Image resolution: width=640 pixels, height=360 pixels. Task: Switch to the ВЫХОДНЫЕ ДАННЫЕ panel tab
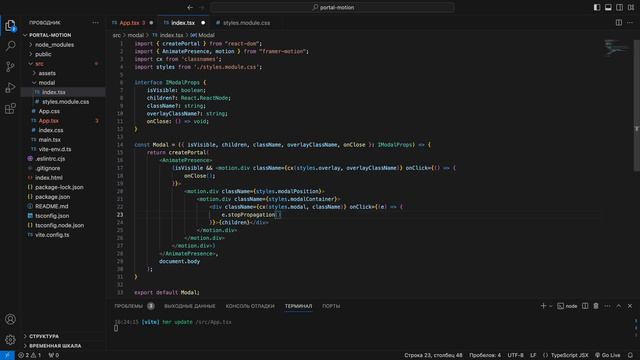189,306
